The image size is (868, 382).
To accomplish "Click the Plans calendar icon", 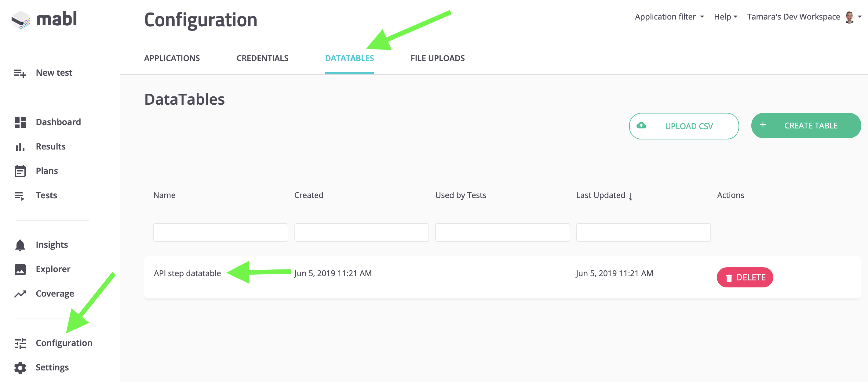I will click(x=20, y=171).
